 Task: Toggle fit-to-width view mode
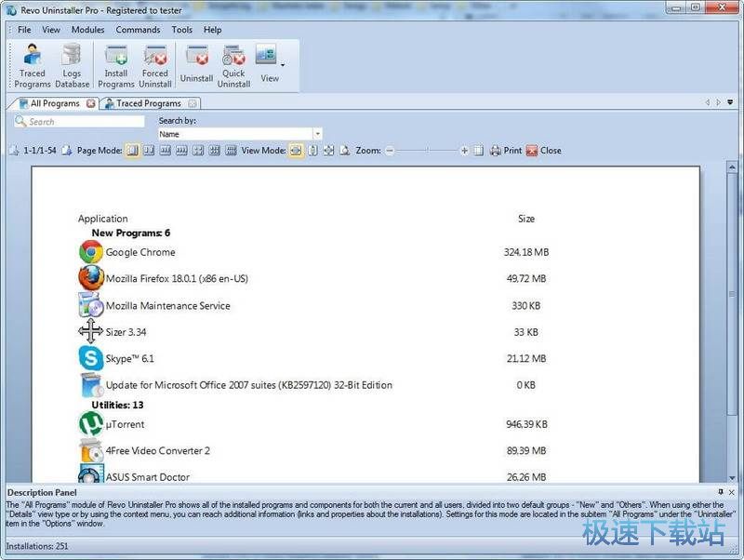296,150
